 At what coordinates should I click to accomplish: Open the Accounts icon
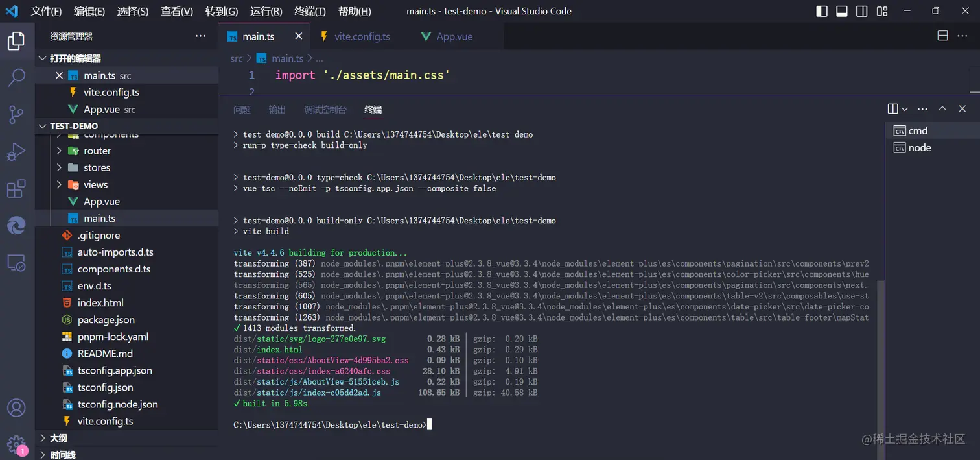[16, 407]
